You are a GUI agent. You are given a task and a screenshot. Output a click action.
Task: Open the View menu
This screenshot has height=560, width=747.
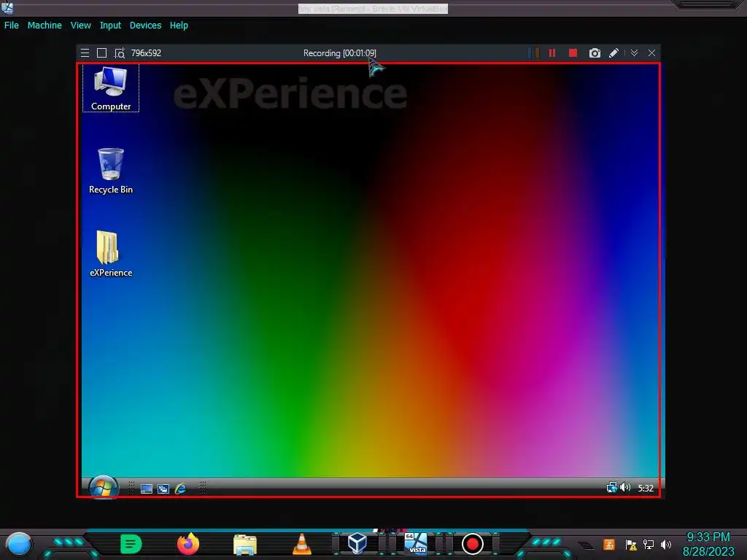point(80,26)
